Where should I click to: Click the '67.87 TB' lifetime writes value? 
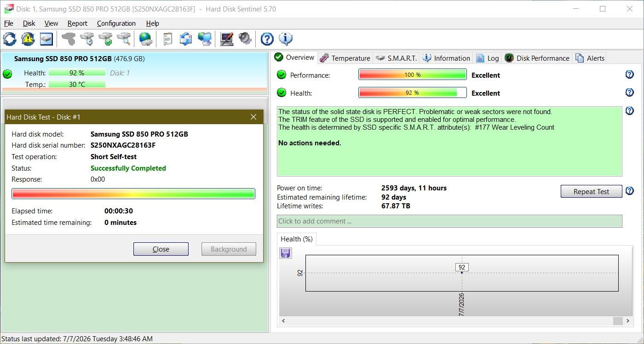[x=396, y=206]
